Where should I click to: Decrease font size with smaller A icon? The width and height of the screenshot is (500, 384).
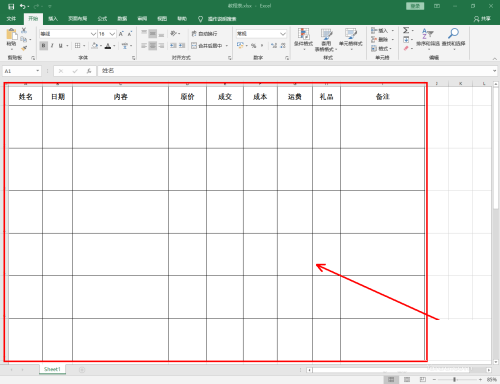130,34
